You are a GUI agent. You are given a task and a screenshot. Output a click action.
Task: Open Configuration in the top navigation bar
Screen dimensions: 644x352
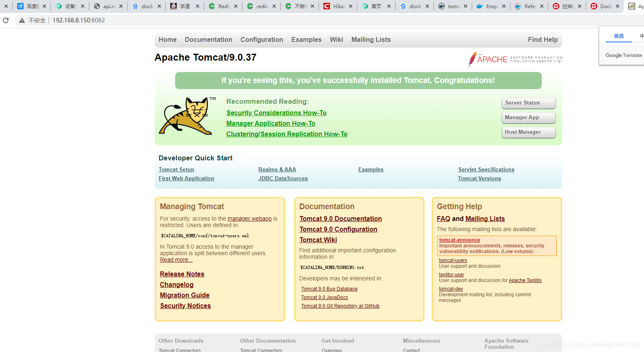[262, 39]
